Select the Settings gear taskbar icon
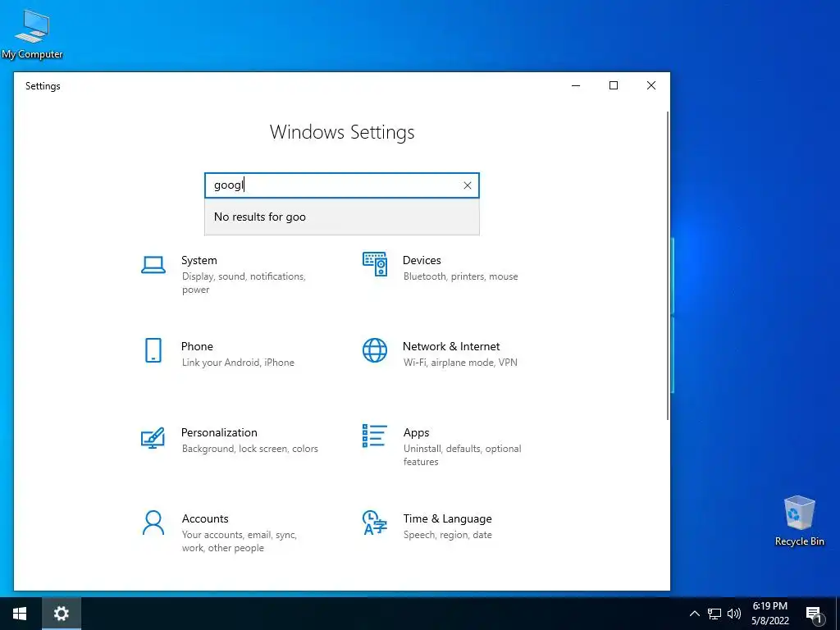The height and width of the screenshot is (630, 840). [x=62, y=614]
